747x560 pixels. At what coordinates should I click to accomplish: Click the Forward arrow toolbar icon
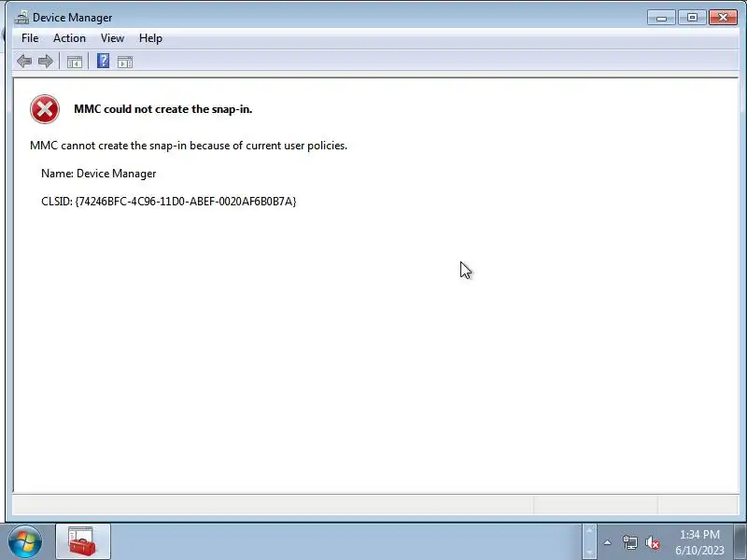tap(46, 61)
